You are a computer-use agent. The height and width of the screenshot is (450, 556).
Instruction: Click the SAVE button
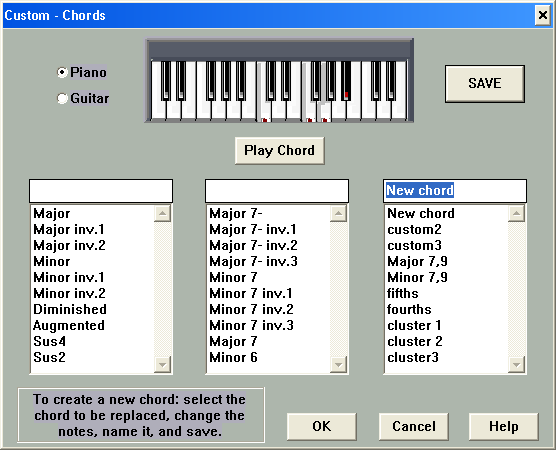coord(485,84)
